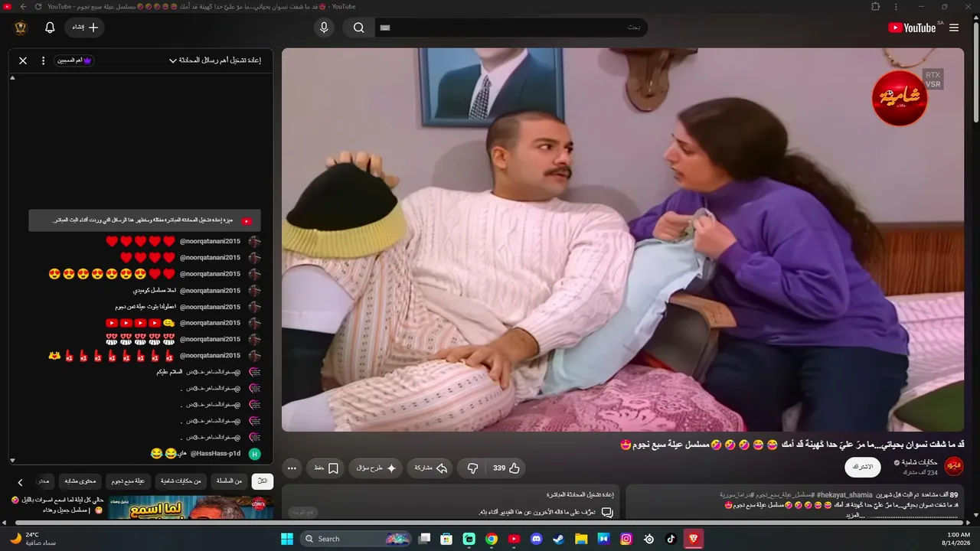Open the Windows Start menu
Screen dimensions: 980x551
[x=287, y=539]
